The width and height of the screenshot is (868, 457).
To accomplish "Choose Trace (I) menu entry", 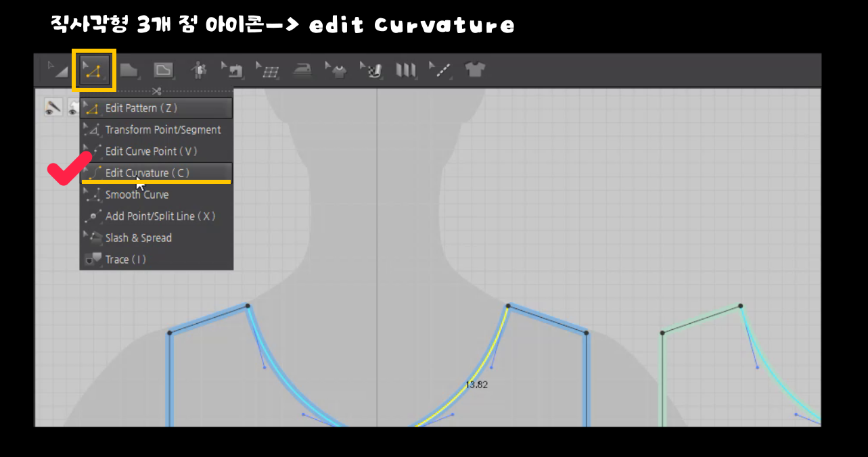I will (156, 260).
